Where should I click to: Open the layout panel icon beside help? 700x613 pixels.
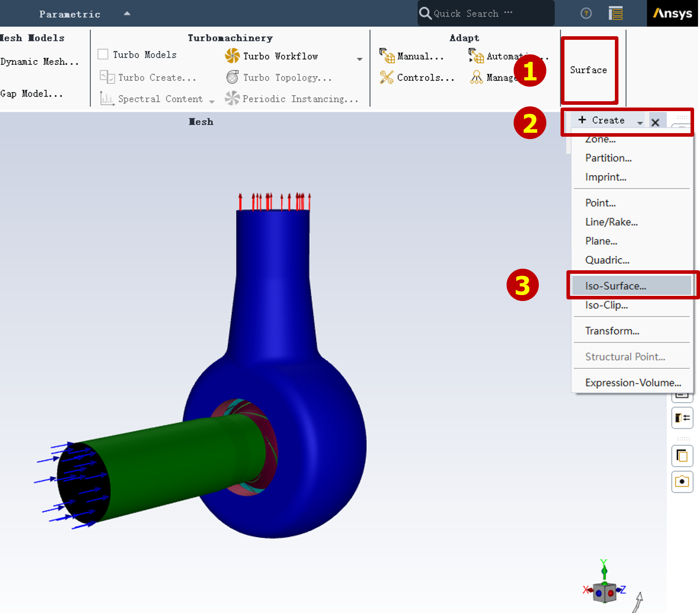[616, 14]
